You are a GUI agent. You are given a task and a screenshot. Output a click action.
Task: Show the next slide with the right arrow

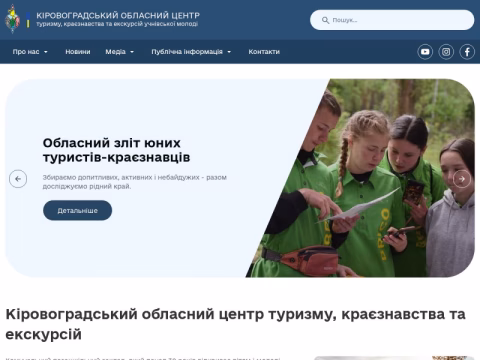coord(462,179)
